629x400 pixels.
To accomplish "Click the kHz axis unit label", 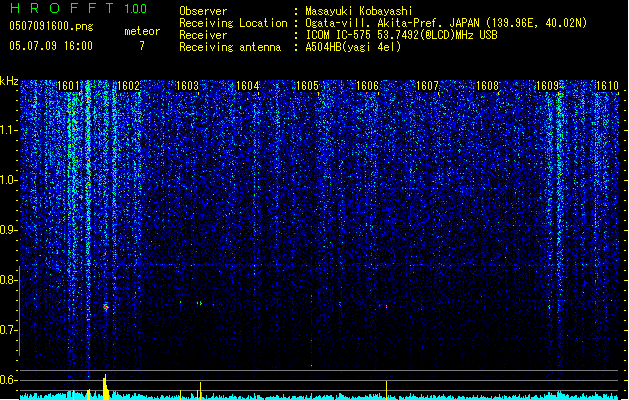I will (x=9, y=81).
